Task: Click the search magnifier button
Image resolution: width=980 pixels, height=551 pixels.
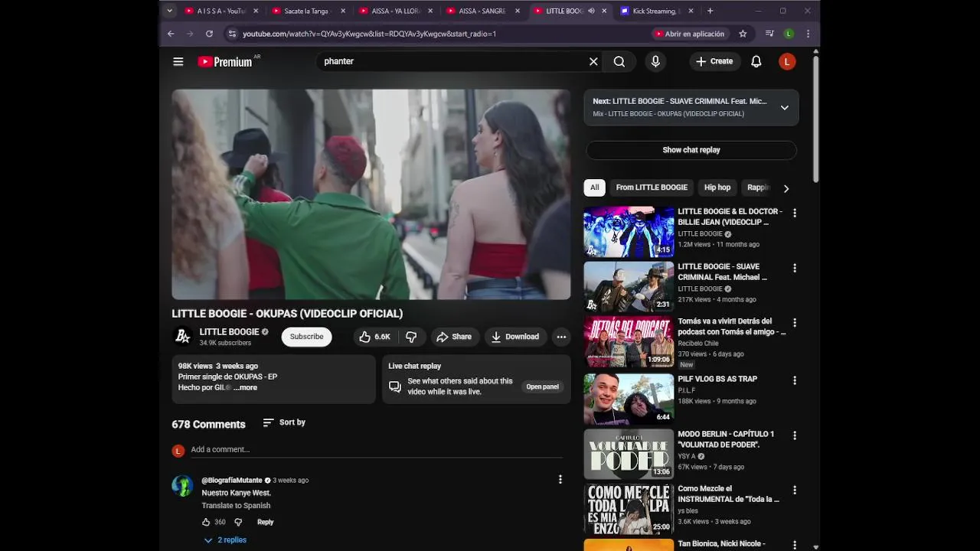Action: (619, 62)
